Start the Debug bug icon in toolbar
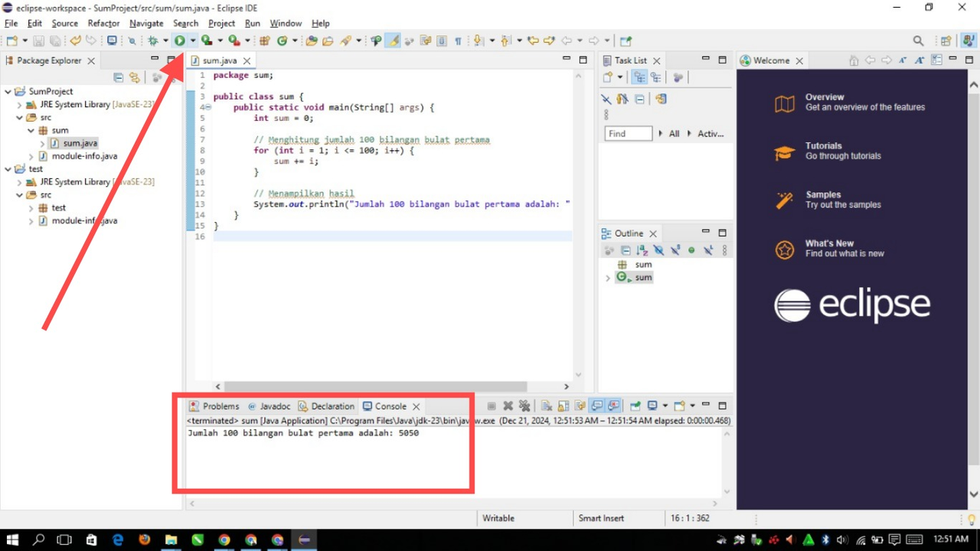Image resolution: width=980 pixels, height=551 pixels. [x=153, y=41]
